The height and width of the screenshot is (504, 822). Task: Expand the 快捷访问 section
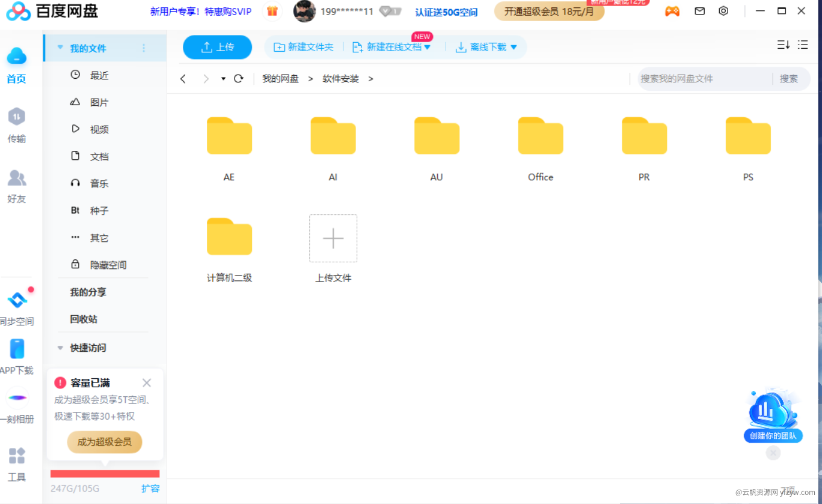click(x=60, y=348)
